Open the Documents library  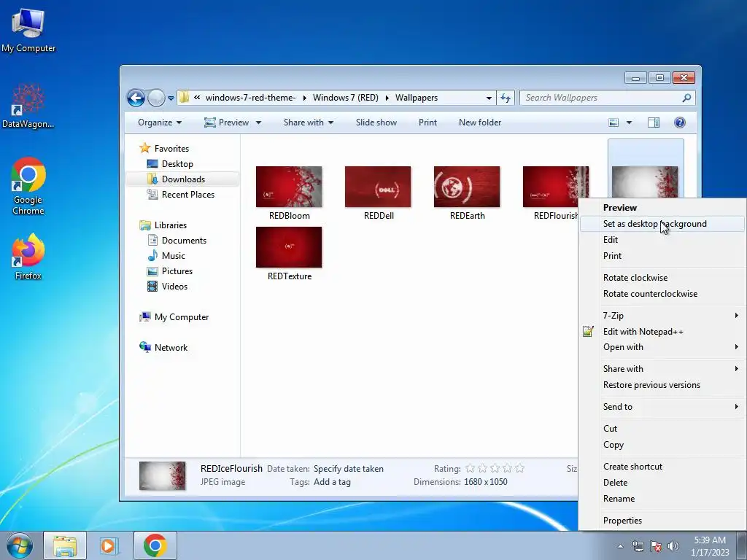pos(177,241)
